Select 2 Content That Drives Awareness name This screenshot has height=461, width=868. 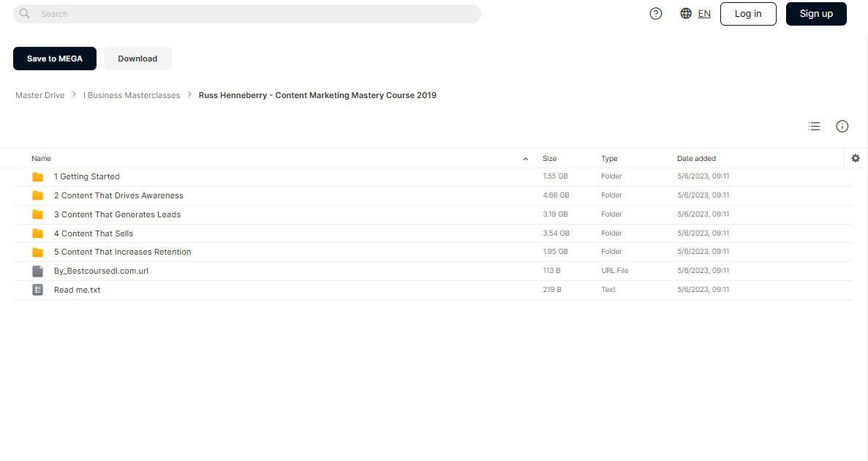(118, 195)
